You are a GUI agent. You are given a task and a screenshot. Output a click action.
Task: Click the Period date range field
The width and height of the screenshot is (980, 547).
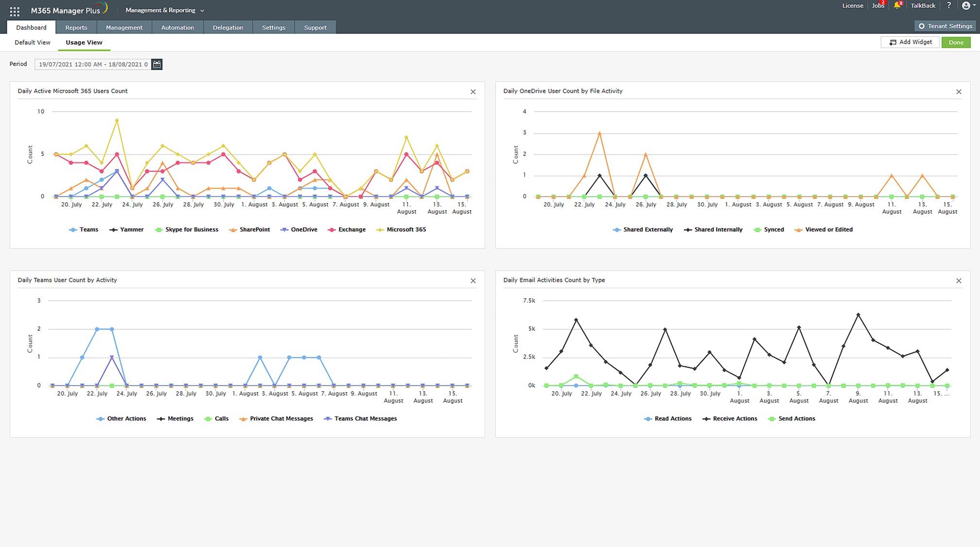click(93, 64)
